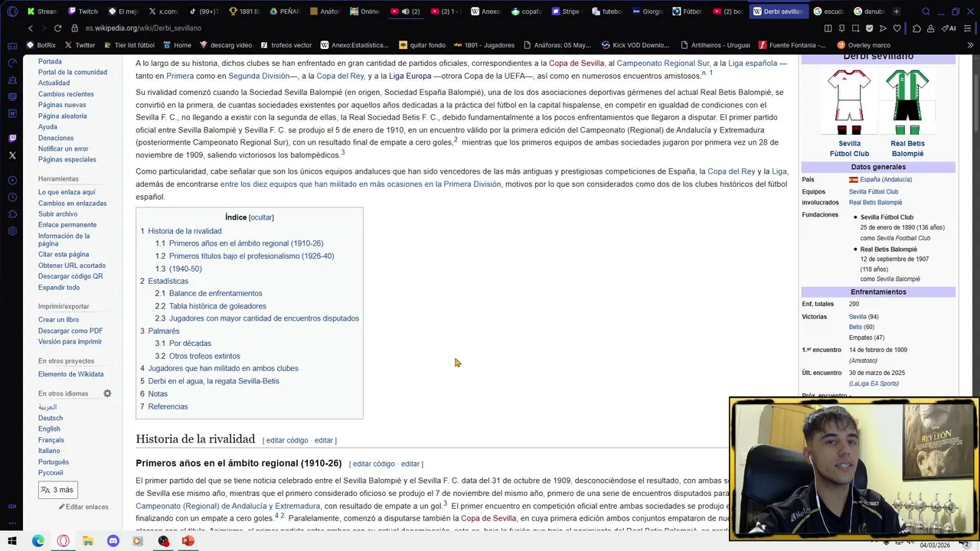Jump to 'Tabla histórica de goleadores'
Viewport: 980px width, 551px height.
[x=217, y=306]
